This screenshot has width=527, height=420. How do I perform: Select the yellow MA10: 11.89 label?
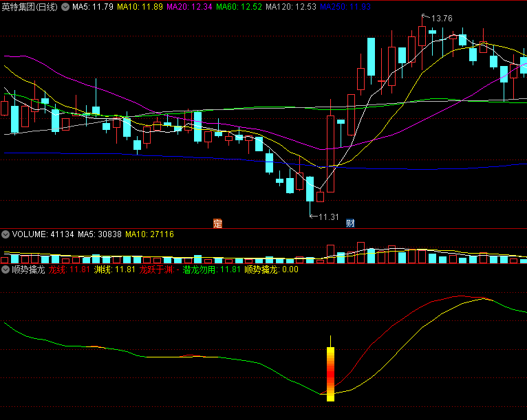coord(140,7)
